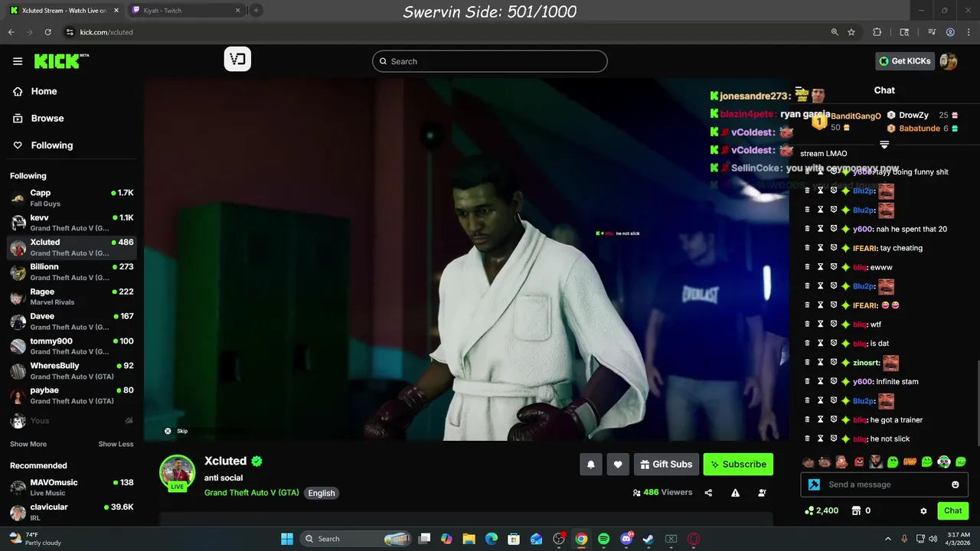Click the English language tag

pyautogui.click(x=322, y=493)
